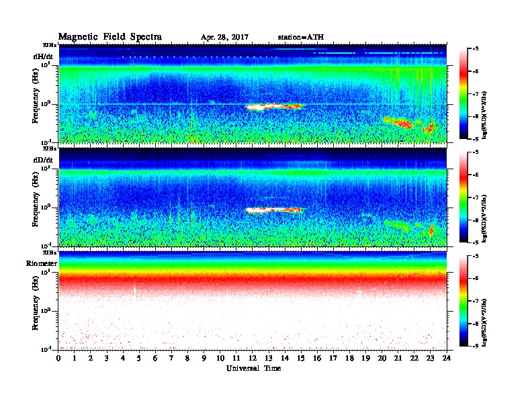Click the "-9" label on dH/dt color scale
Image resolution: width=532 pixels, height=411 pixels.
click(x=476, y=139)
